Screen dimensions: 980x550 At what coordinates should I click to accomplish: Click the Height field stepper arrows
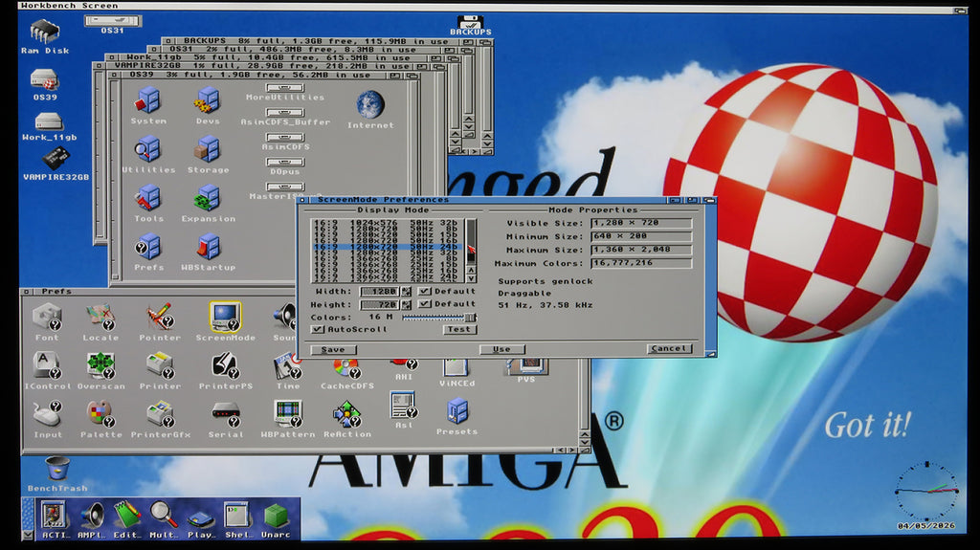407,304
